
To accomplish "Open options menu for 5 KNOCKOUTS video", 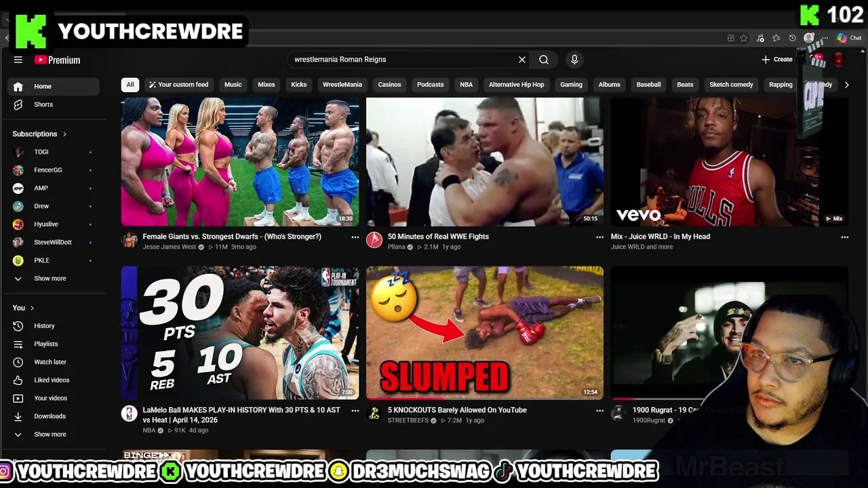I will pos(599,411).
